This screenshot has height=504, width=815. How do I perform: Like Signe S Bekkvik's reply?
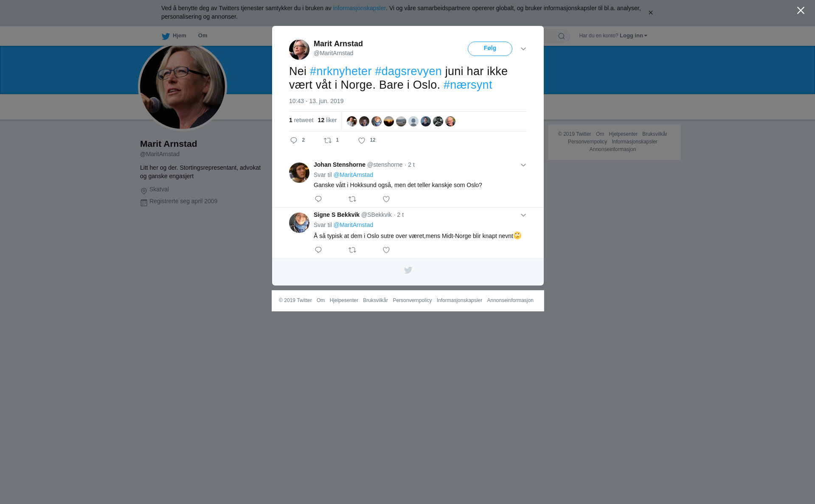(386, 250)
